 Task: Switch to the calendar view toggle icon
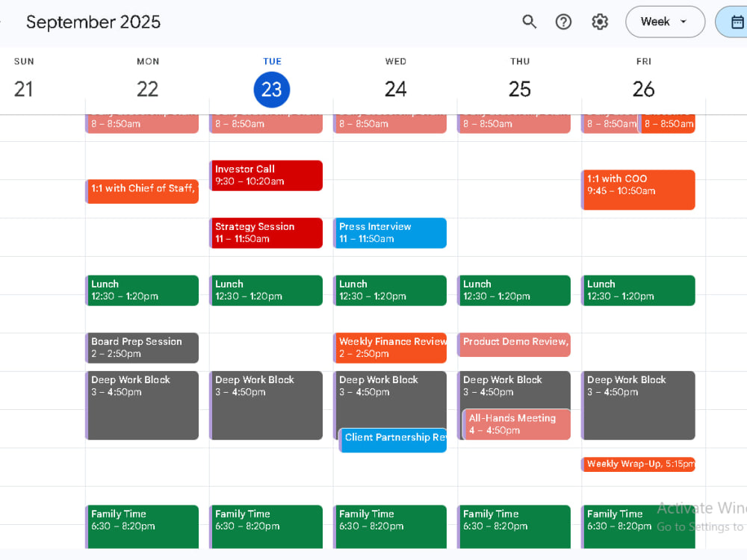(736, 22)
